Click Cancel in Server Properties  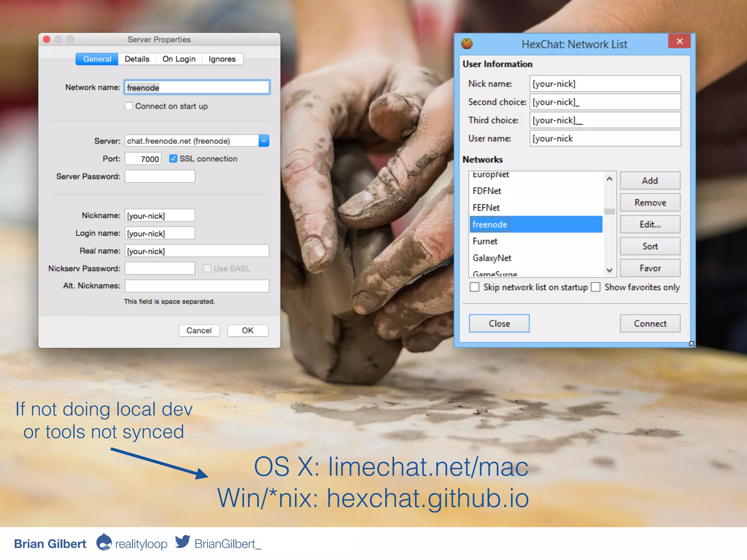(199, 330)
